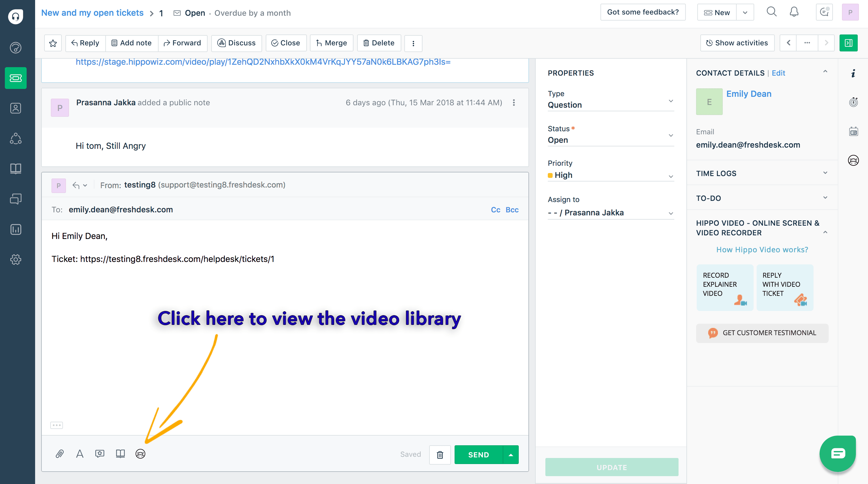Click Forward in ticket actions
Image resolution: width=868 pixels, height=484 pixels.
[182, 43]
